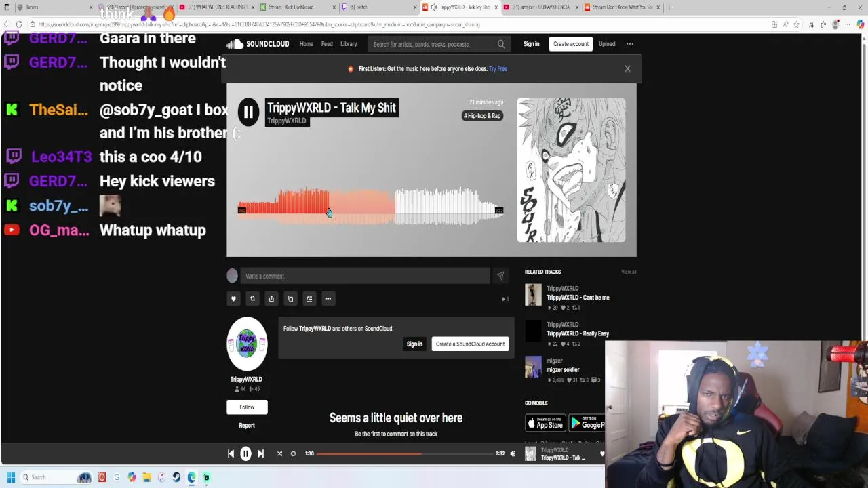This screenshot has height=488, width=868.
Task: Toggle shuffle in the player bar
Action: [x=279, y=453]
